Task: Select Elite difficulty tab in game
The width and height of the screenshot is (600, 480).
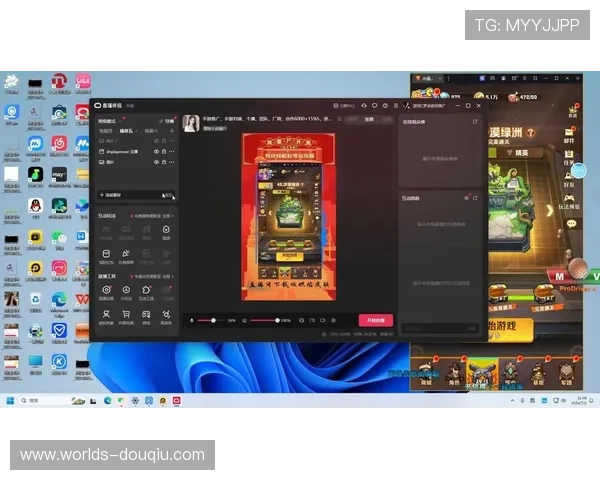Action: point(517,153)
